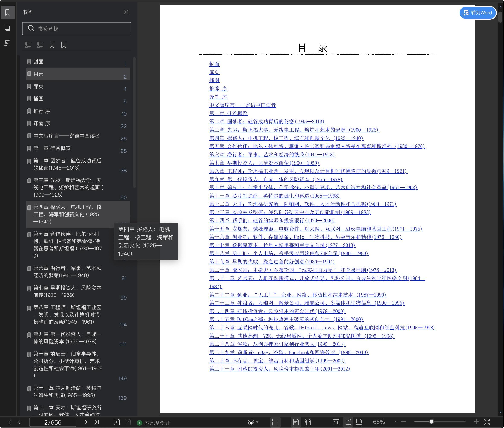Image resolution: width=504 pixels, height=428 pixels.
Task: Open the page thumbnails panel icon
Action: (7, 28)
